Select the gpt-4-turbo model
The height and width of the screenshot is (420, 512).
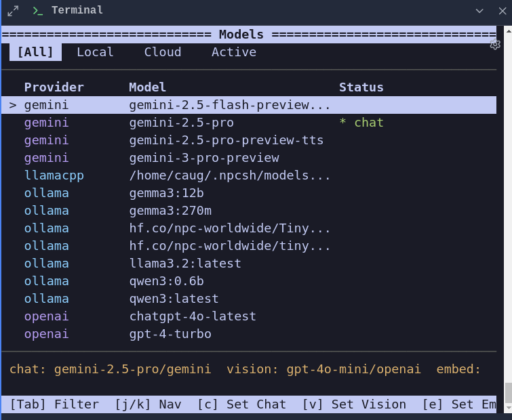pos(170,334)
